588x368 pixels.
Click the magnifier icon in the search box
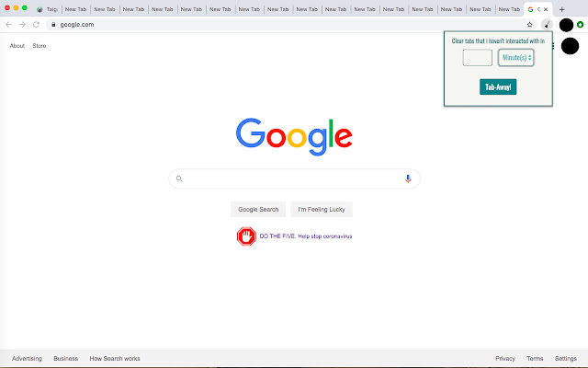[x=179, y=178]
